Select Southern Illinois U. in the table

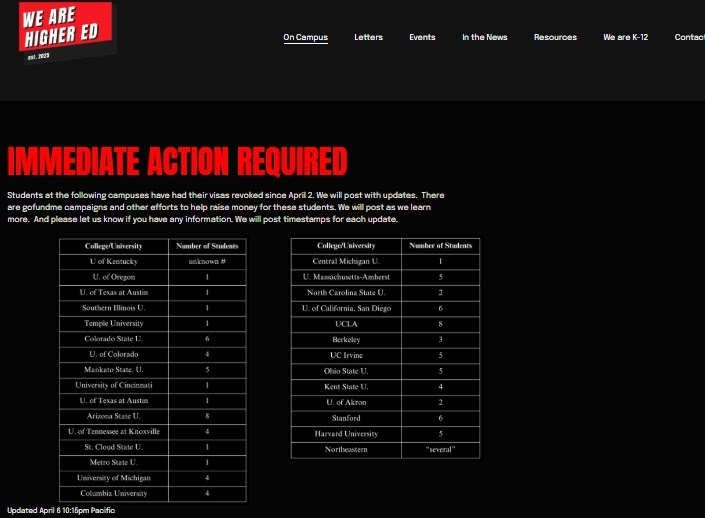pos(114,308)
